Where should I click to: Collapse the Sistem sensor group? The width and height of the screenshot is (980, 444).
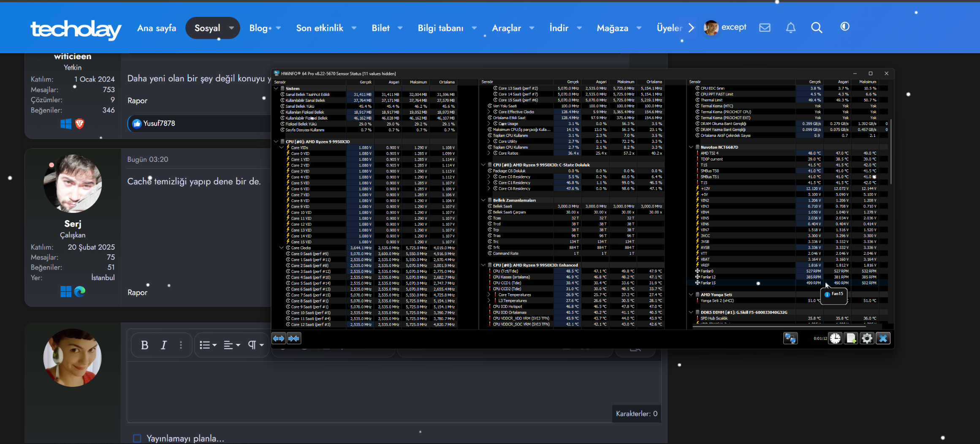pyautogui.click(x=276, y=88)
